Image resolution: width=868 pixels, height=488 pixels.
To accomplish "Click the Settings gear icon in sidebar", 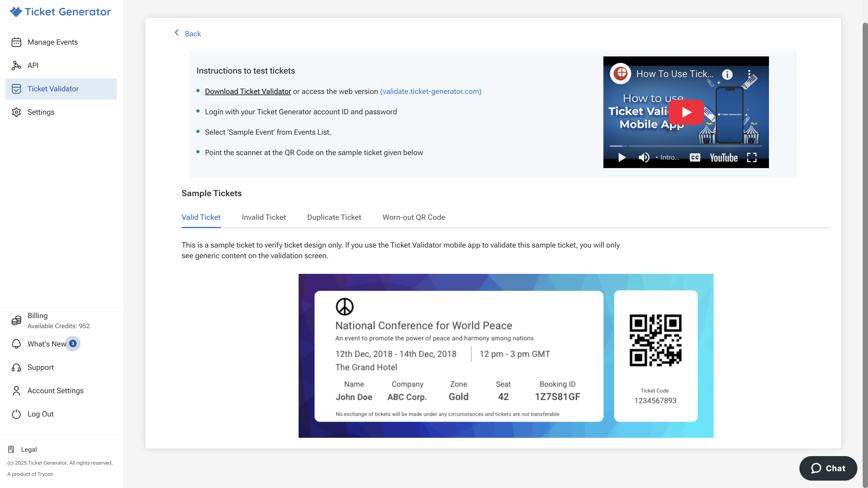I will coord(16,112).
